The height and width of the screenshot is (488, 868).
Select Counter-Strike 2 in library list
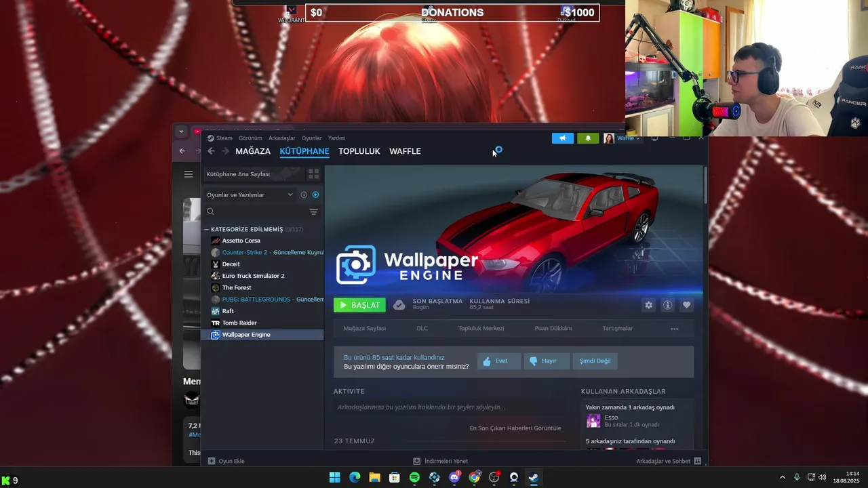point(263,252)
